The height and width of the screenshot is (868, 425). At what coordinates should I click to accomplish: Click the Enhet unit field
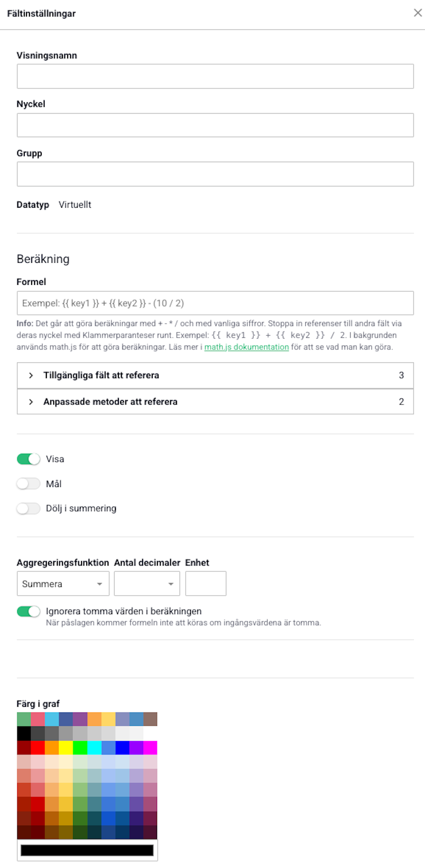[x=206, y=584]
